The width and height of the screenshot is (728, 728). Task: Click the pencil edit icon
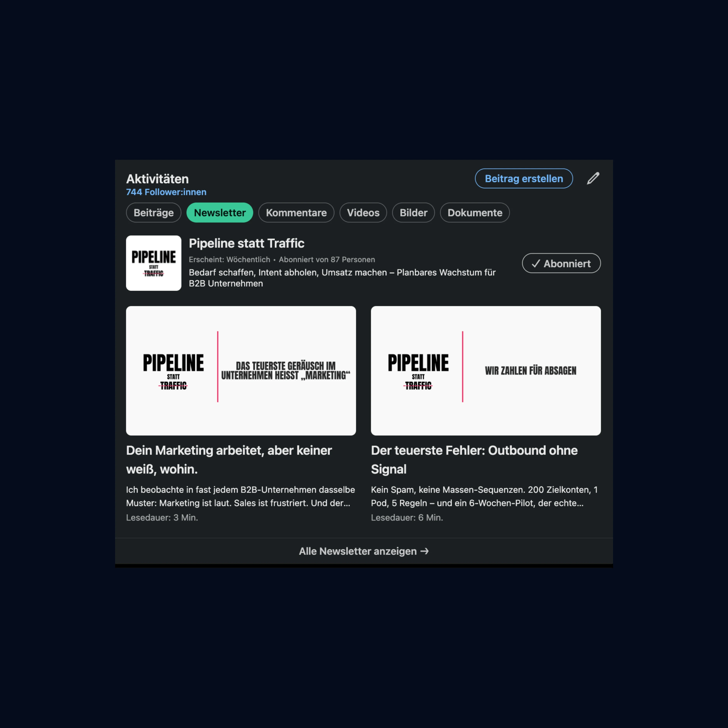point(593,178)
